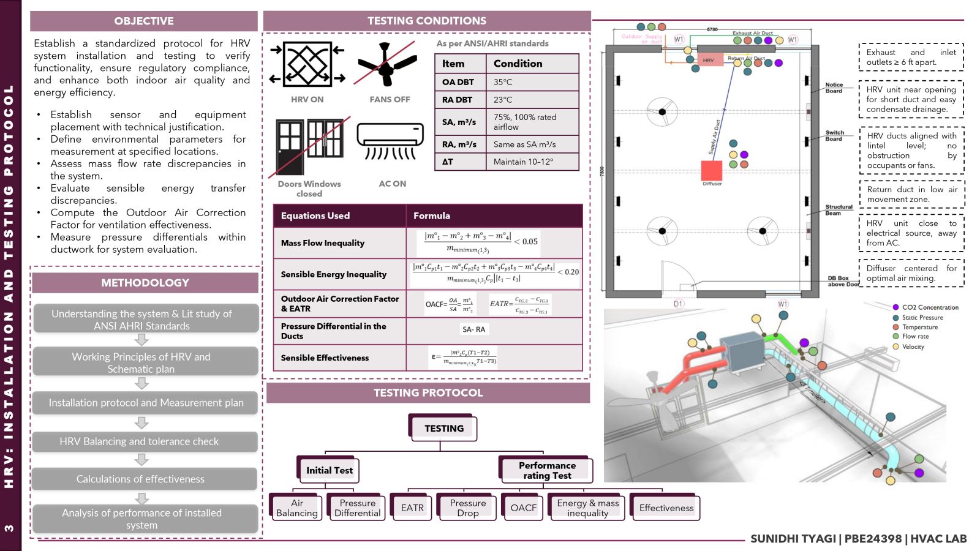Viewport: 980px width, 551px height.
Task: Click the Exhaust and inlet outlets note
Action: (x=911, y=57)
